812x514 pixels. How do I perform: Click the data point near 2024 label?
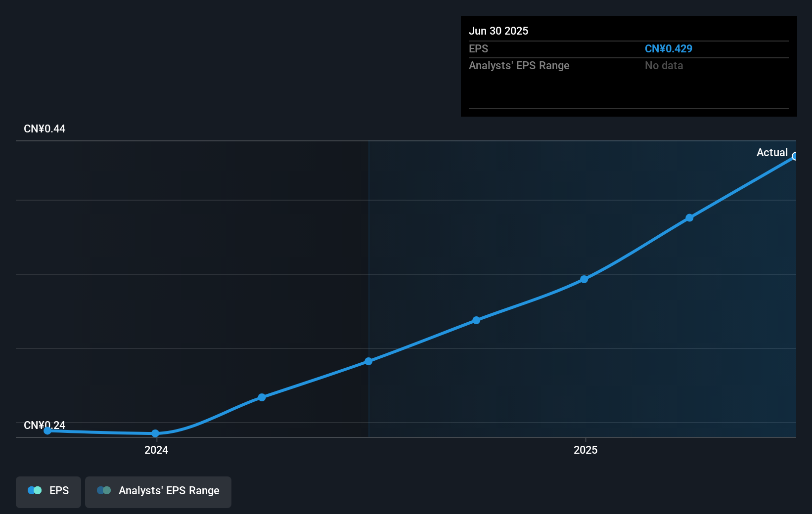[x=156, y=433]
